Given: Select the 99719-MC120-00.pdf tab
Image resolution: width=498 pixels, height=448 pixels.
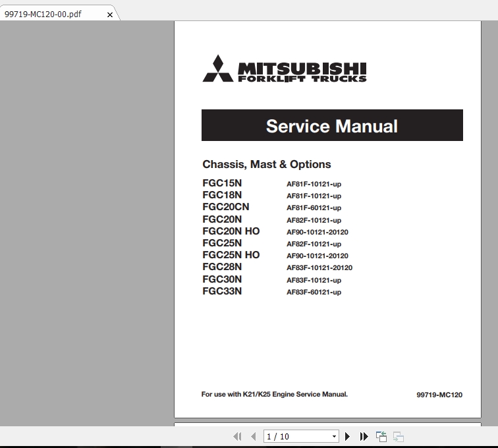Looking at the screenshot, I should (43, 14).
